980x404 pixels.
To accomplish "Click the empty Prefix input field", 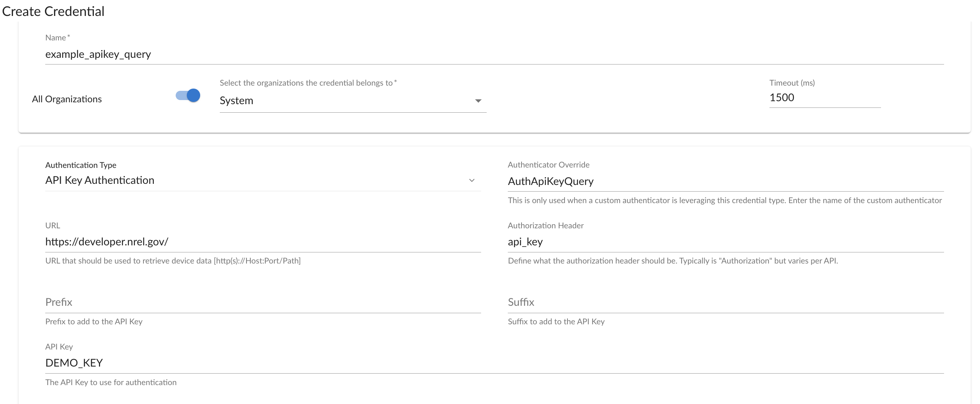I will coord(262,302).
